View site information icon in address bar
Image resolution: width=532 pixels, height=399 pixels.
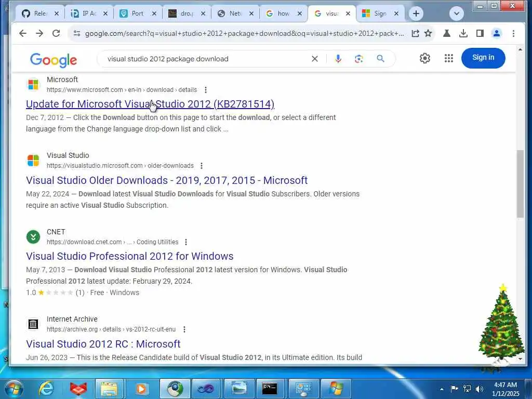(x=77, y=33)
